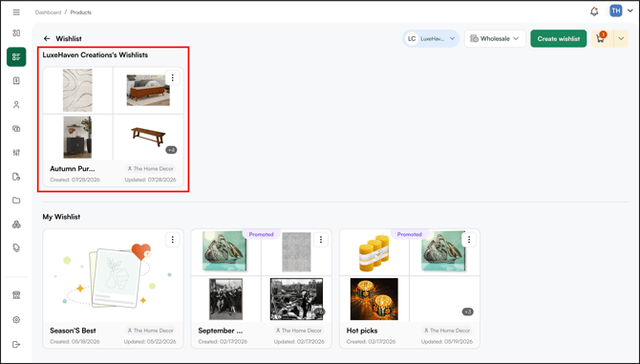This screenshot has width=640, height=364.
Task: Click the glowing lanterns thumbnail in Hot picks
Action: 373,299
